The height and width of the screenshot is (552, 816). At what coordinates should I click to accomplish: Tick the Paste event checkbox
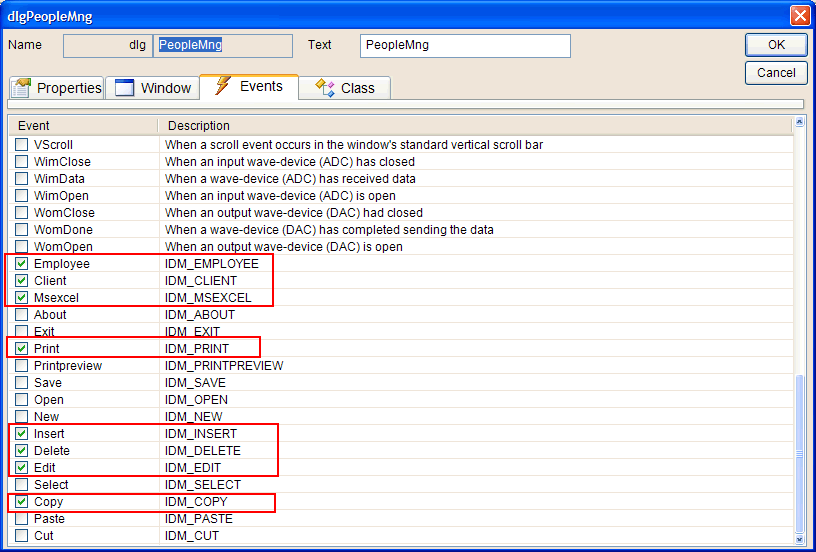pyautogui.click(x=21, y=519)
